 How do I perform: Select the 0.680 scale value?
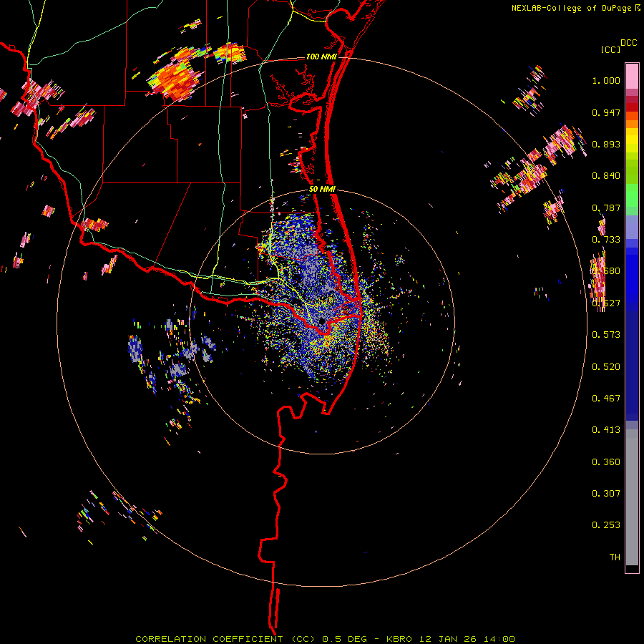click(606, 271)
